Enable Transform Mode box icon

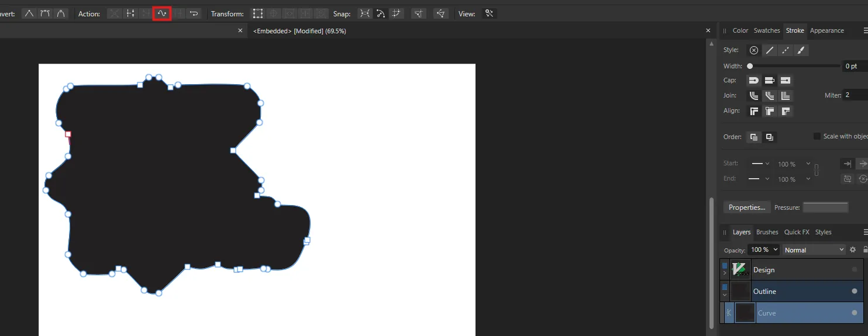[x=258, y=13]
